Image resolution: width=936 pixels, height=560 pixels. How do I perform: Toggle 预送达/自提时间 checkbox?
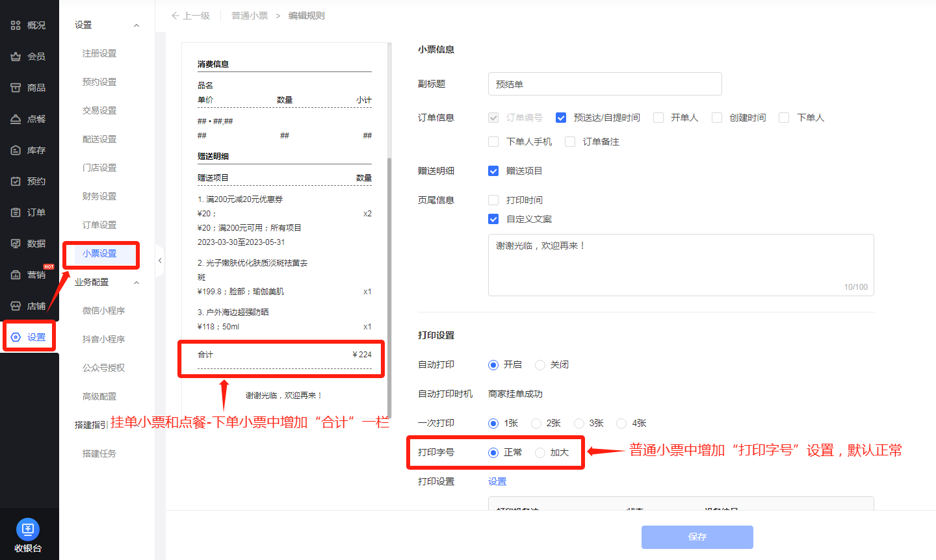tap(561, 118)
